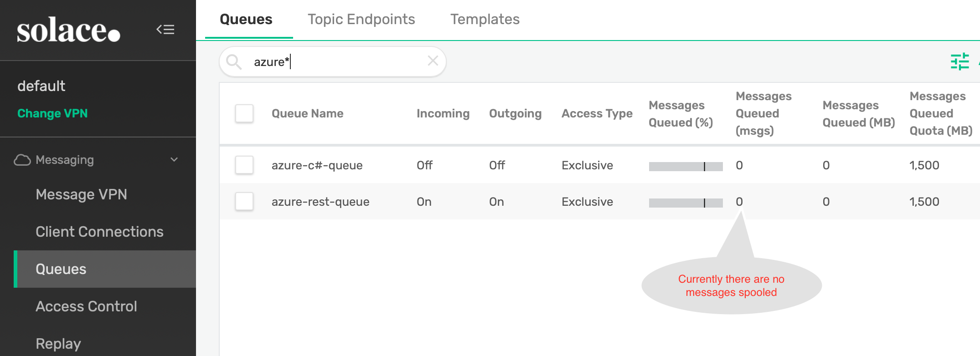Open the azure-rest-queue queue
This screenshot has height=356, width=980.
point(320,202)
